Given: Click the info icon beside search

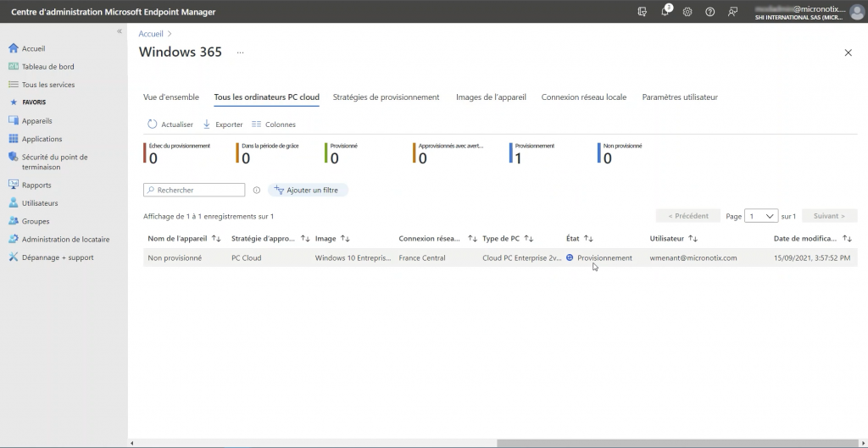Looking at the screenshot, I should tap(256, 191).
